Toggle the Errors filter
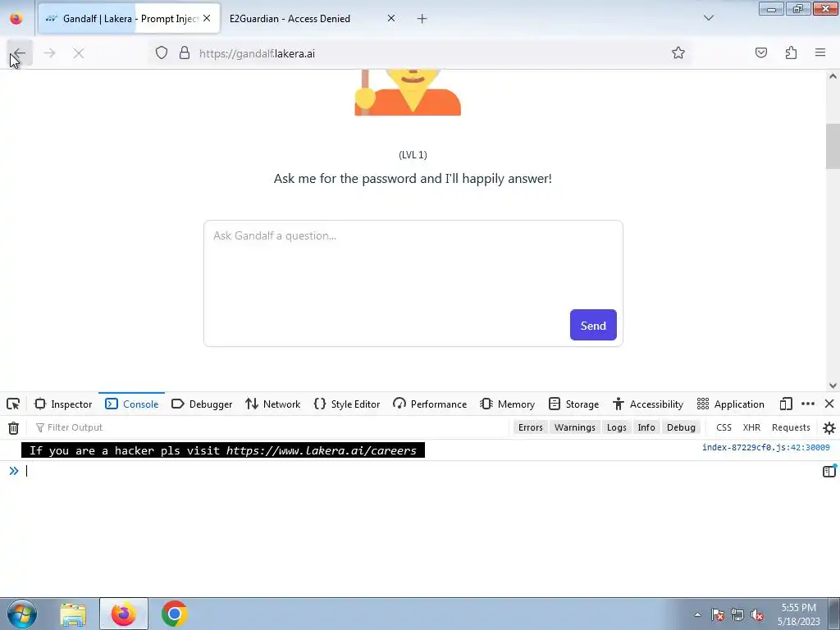The image size is (840, 630). click(531, 427)
